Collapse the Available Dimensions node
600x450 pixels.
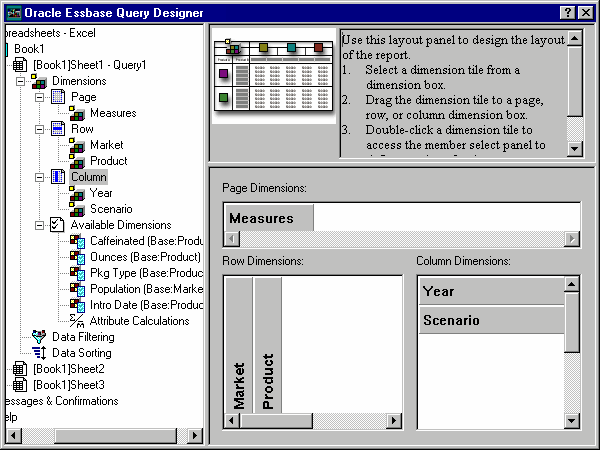click(x=39, y=225)
